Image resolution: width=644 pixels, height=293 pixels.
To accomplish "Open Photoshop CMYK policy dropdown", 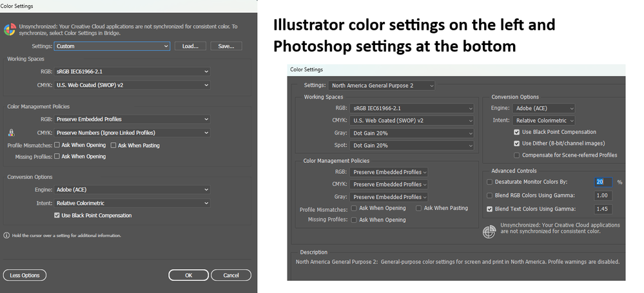I will (389, 184).
